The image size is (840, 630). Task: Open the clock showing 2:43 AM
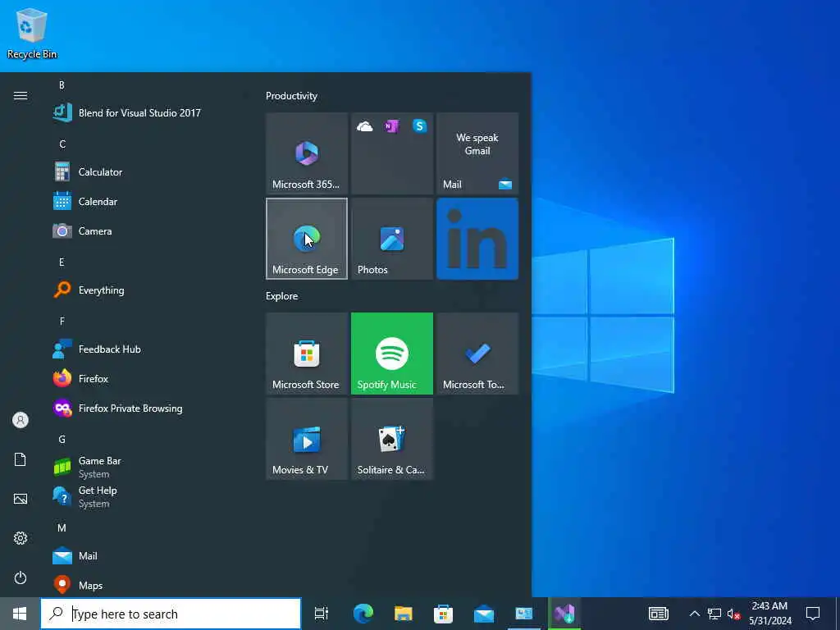point(769,614)
